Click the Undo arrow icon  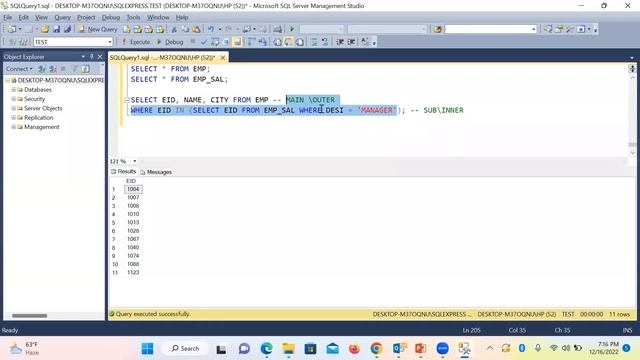[211, 29]
